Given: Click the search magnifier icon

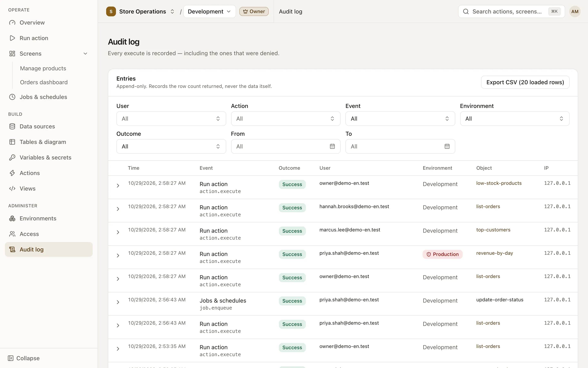Looking at the screenshot, I should 466,11.
